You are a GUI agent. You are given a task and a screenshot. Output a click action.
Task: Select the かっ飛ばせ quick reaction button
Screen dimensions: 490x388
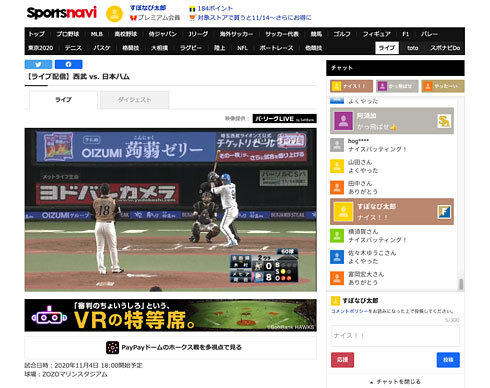(x=397, y=86)
